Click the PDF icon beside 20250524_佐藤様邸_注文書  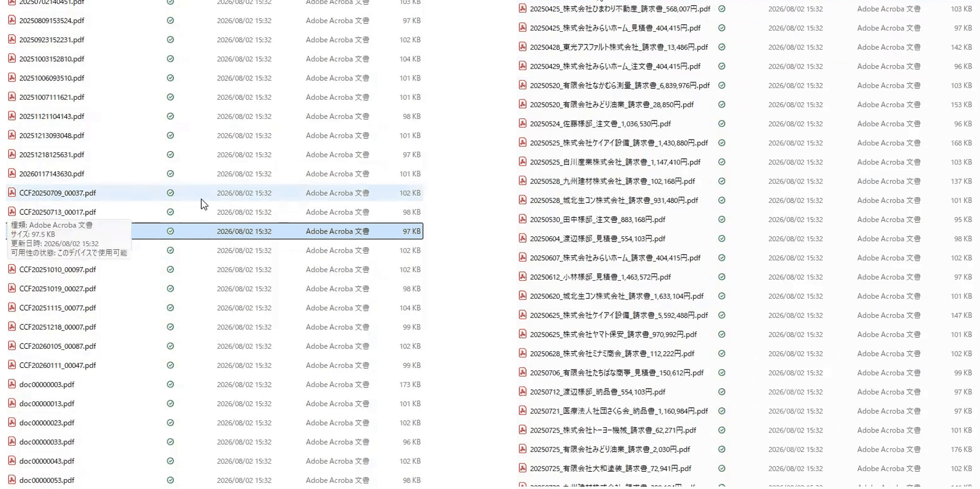coord(522,123)
